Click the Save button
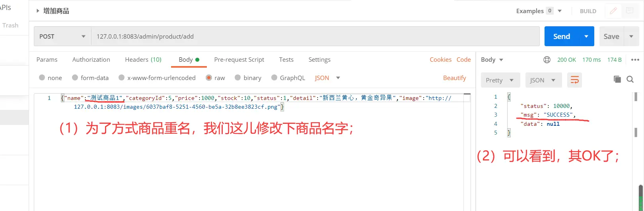This screenshot has width=644, height=211. click(611, 36)
